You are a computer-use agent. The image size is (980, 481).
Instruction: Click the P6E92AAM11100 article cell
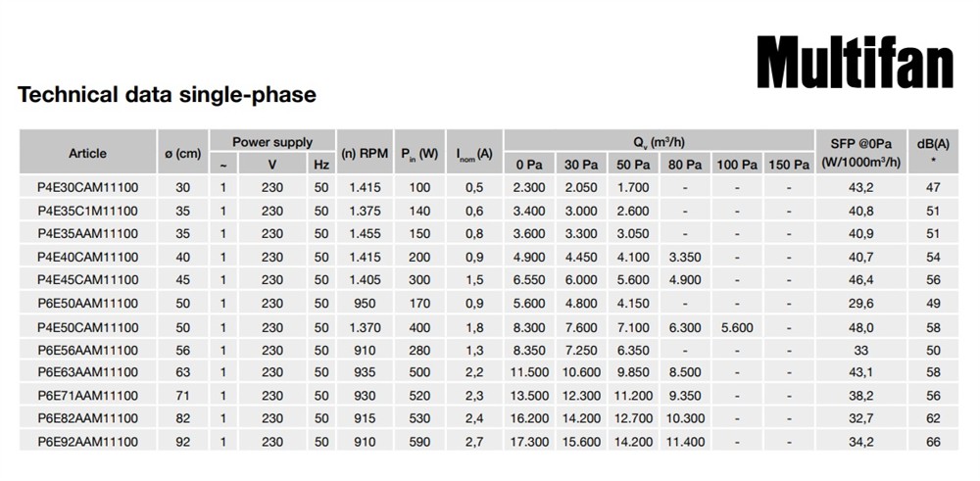pyautogui.click(x=87, y=443)
